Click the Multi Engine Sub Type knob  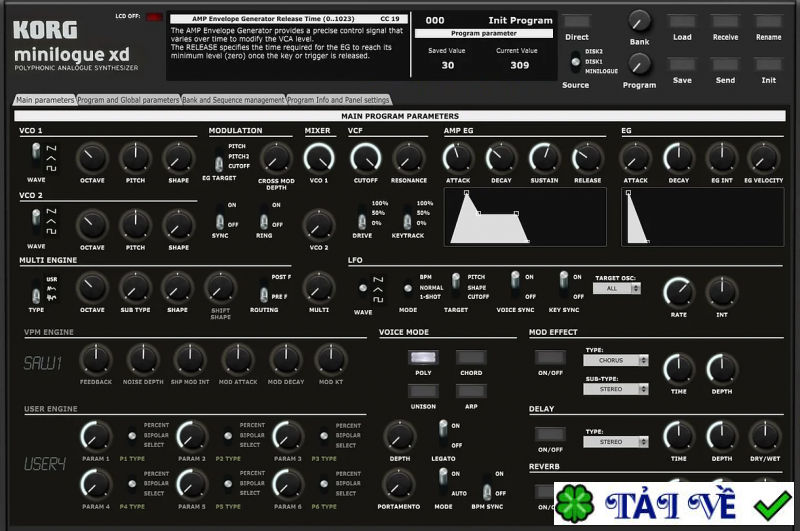tap(135, 288)
